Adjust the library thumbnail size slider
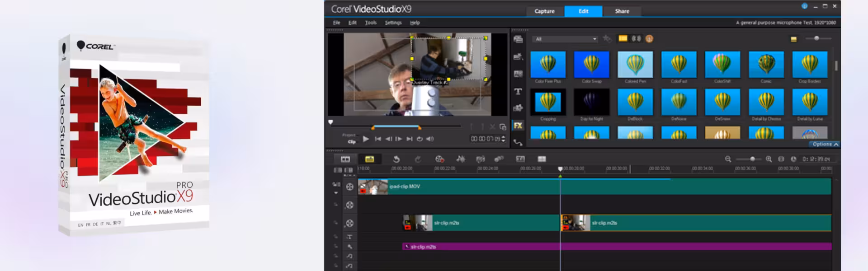The image size is (868, 271). [816, 38]
